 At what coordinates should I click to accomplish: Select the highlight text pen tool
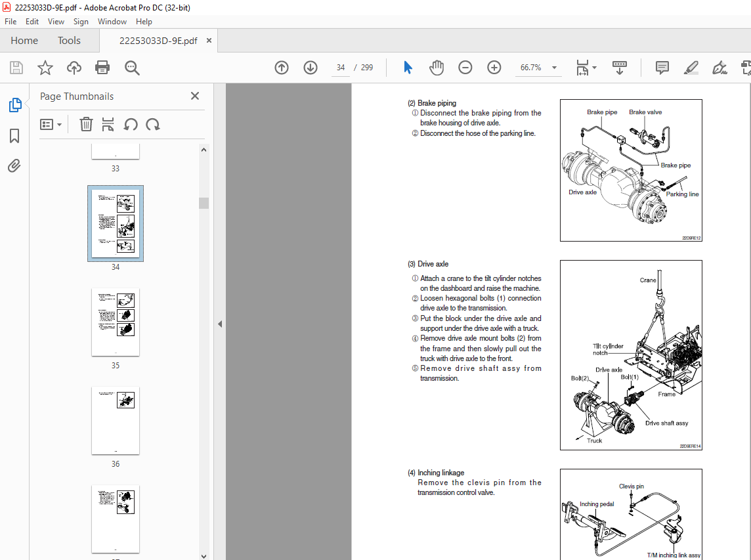691,68
